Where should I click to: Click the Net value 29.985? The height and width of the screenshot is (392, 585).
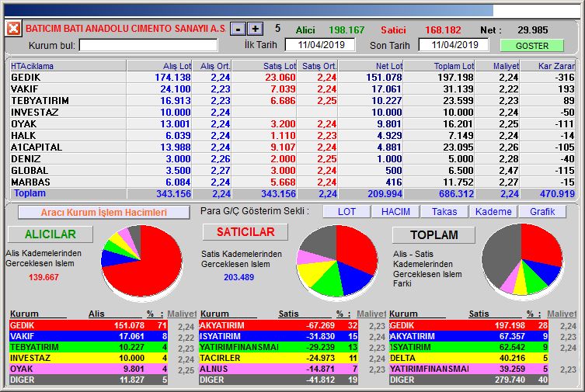pos(532,29)
